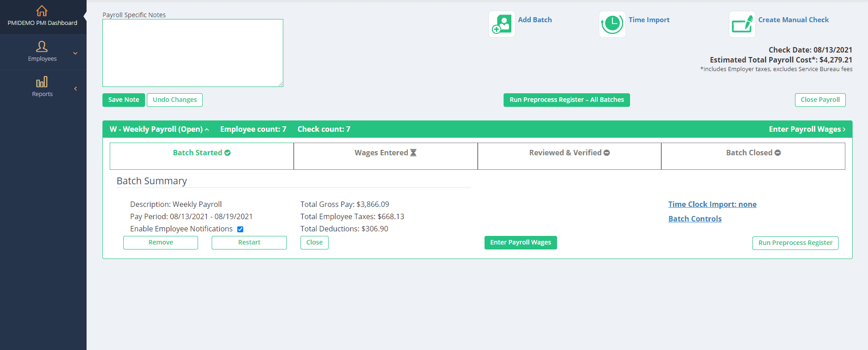The height and width of the screenshot is (350, 868).
Task: Click the Time Import clock icon
Action: tap(612, 24)
